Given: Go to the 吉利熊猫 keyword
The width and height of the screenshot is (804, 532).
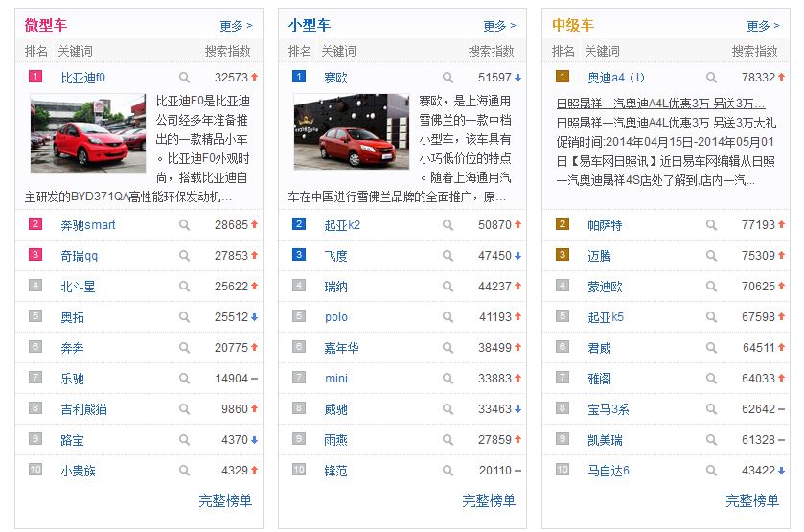Looking at the screenshot, I should (x=84, y=409).
